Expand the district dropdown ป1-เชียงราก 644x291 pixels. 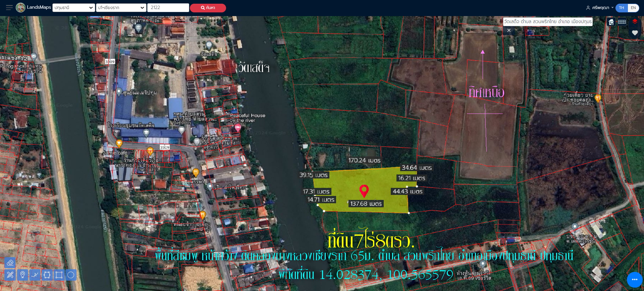coord(121,8)
